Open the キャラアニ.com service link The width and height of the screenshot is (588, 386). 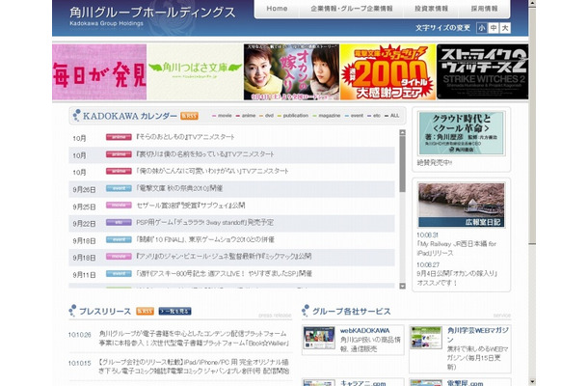363,383
